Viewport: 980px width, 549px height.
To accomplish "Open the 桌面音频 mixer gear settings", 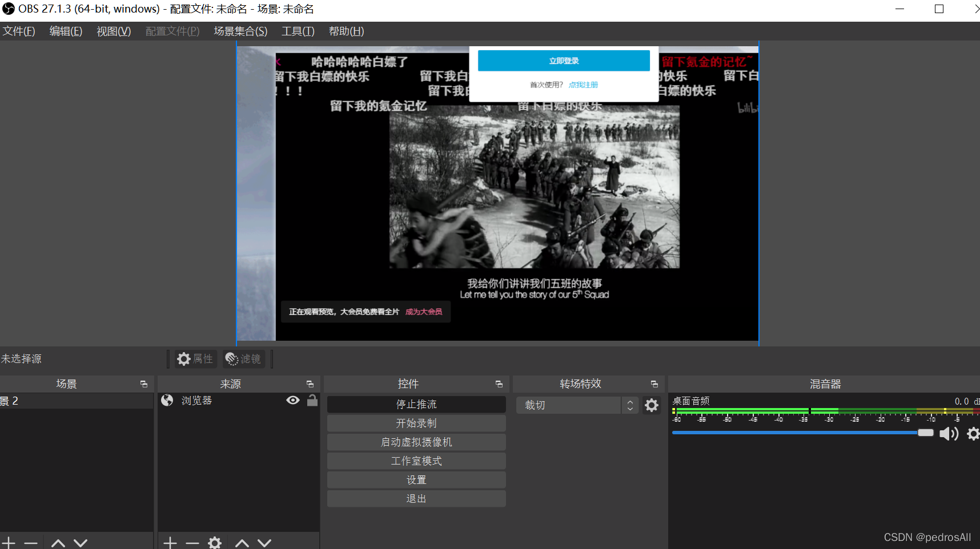I will 973,434.
